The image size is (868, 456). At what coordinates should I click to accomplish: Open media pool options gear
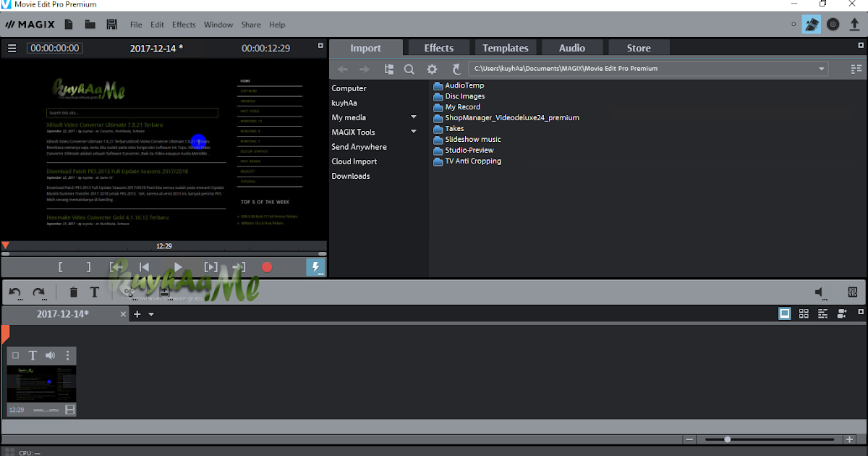(x=432, y=69)
